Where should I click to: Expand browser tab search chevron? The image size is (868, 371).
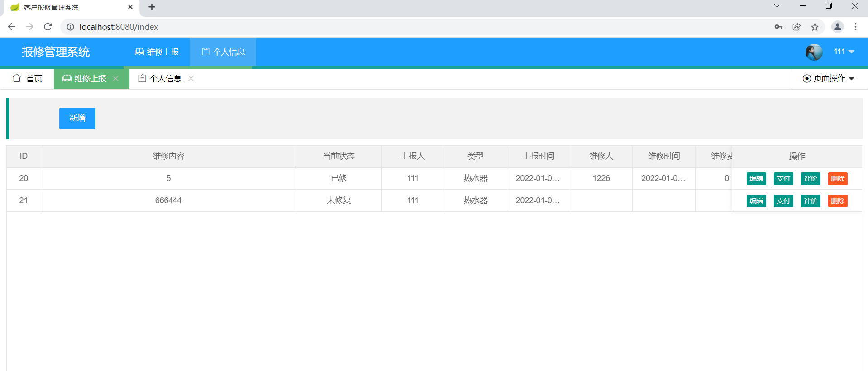[777, 6]
